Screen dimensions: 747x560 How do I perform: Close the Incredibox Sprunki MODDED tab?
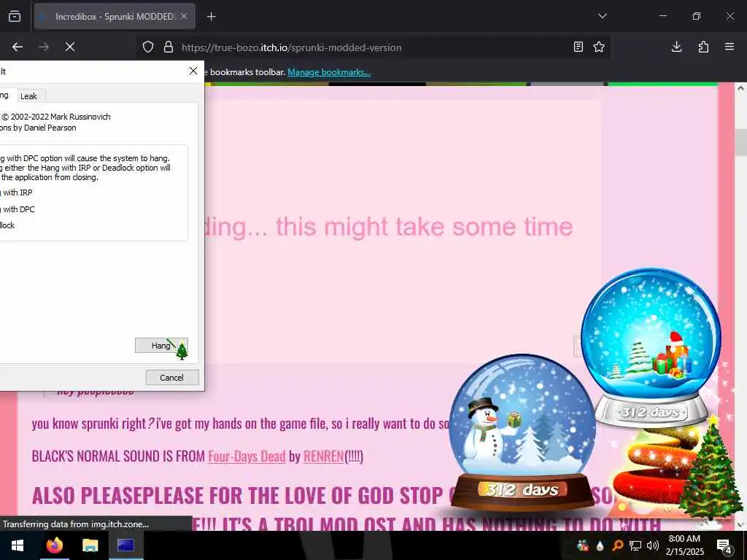click(x=184, y=16)
